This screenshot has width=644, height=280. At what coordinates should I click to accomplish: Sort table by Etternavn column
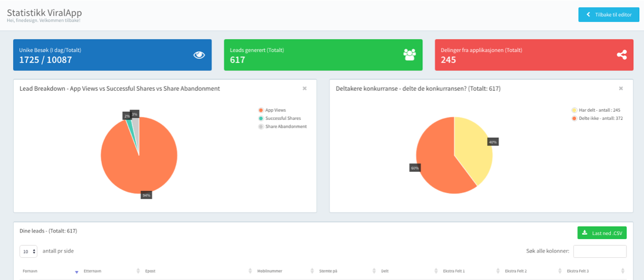point(111,271)
